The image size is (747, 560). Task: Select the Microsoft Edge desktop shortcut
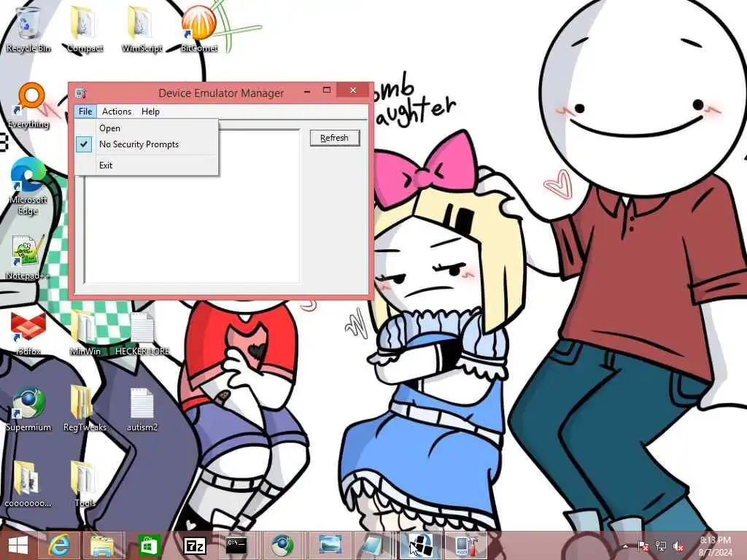pos(28,186)
